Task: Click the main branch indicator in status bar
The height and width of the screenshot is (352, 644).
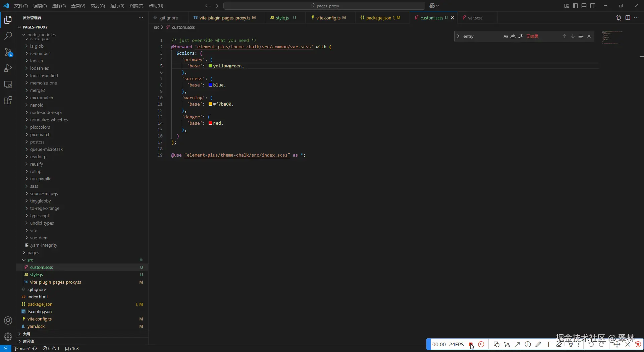Action: click(23, 348)
